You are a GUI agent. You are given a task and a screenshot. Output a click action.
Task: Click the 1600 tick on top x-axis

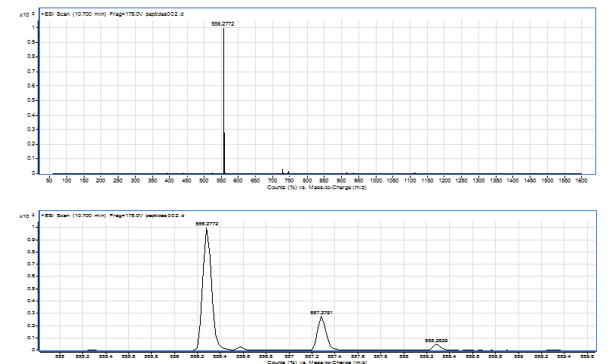coord(581,180)
